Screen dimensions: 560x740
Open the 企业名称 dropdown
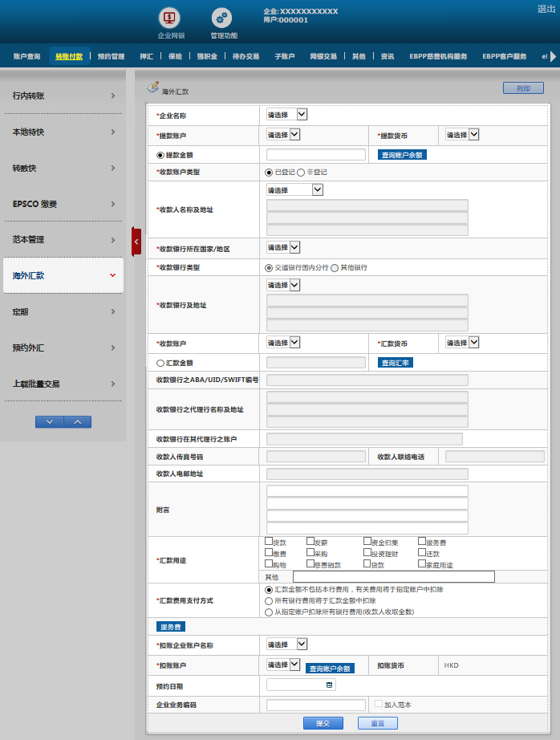(x=286, y=115)
